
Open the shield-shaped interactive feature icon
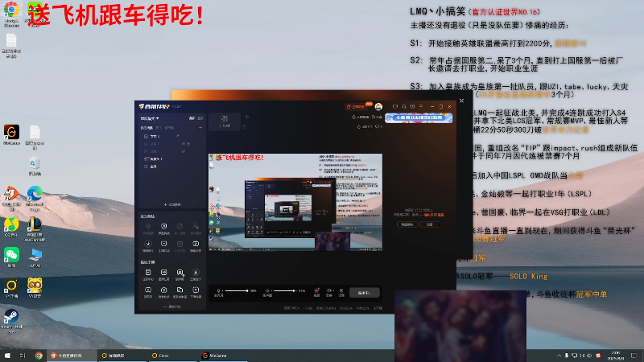point(164,228)
